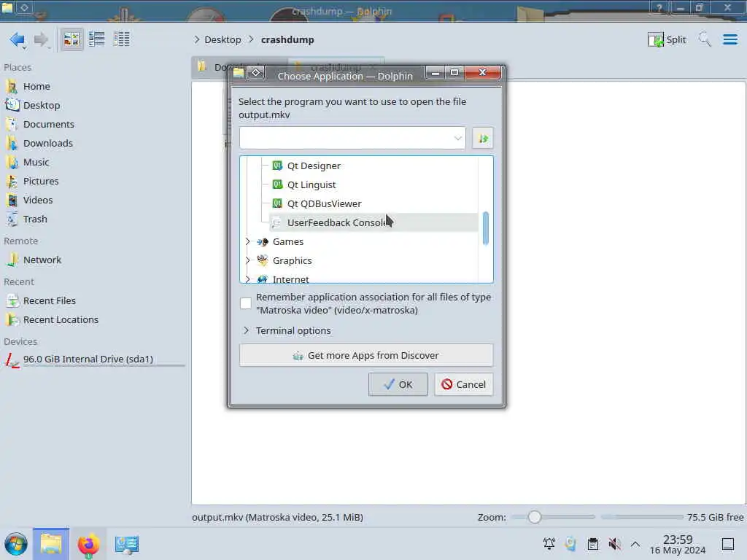
Task: Open system settings taskbar icon
Action: (127, 544)
